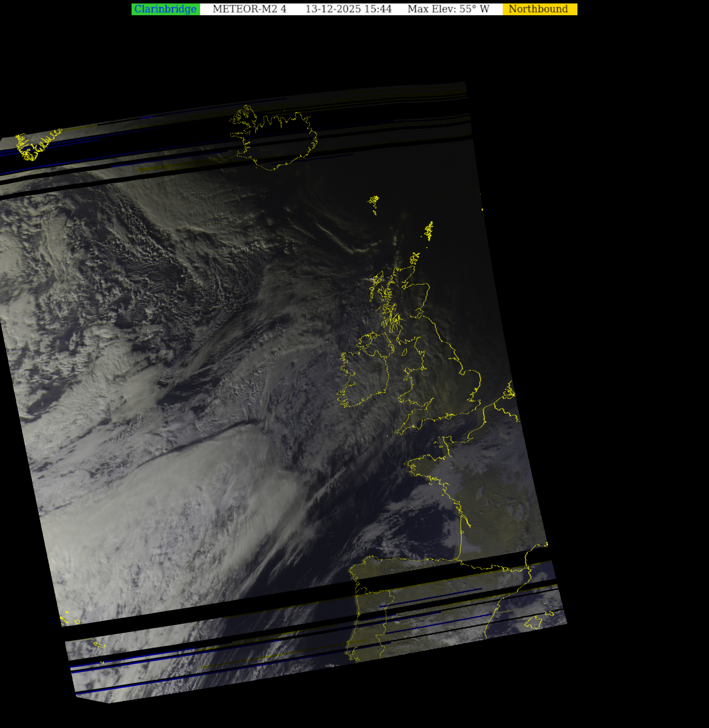Click the METEOR-M2 4 satellite name
Image resolution: width=709 pixels, height=728 pixels.
pyautogui.click(x=249, y=9)
